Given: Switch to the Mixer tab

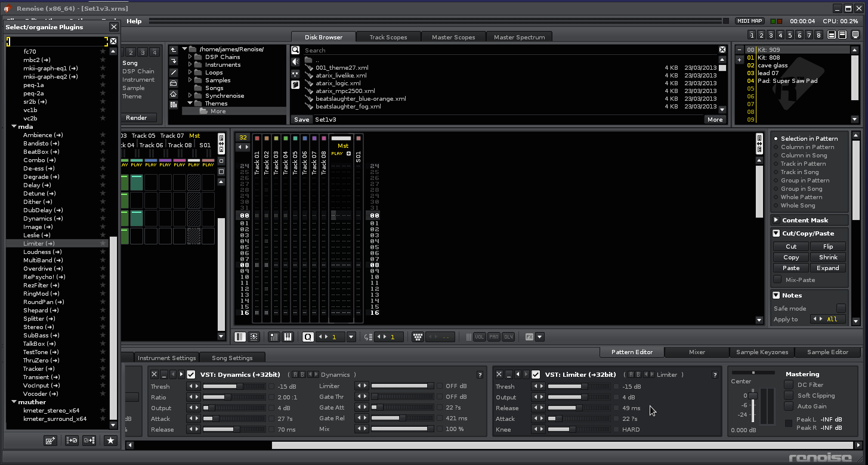Looking at the screenshot, I should 697,352.
